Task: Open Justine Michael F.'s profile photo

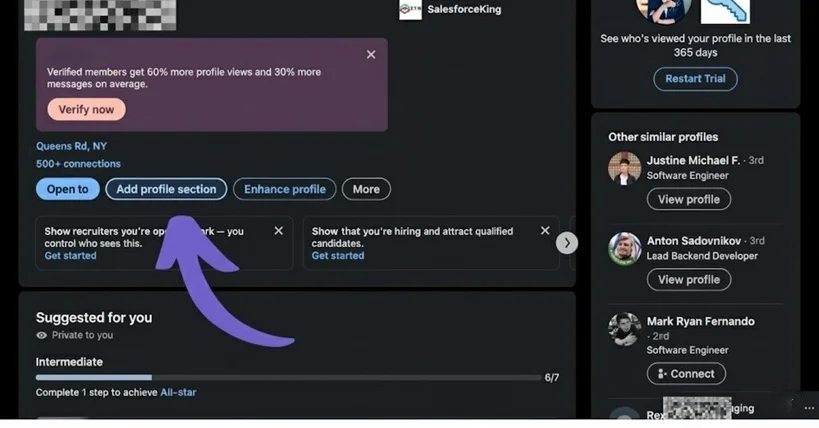Action: [x=624, y=168]
